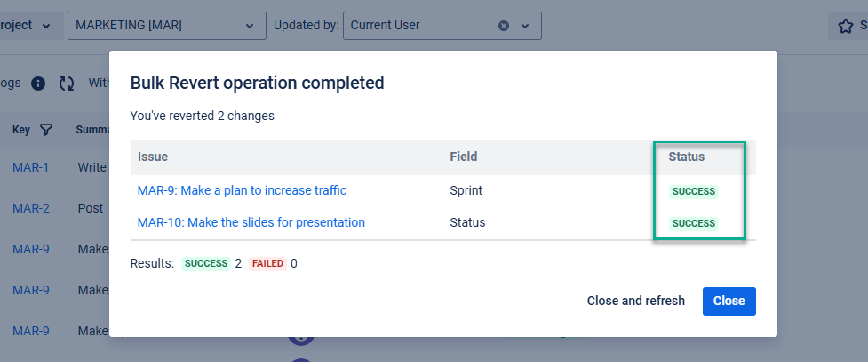The width and height of the screenshot is (868, 362).
Task: Open the MAR-2 issue key link
Action: pos(30,208)
